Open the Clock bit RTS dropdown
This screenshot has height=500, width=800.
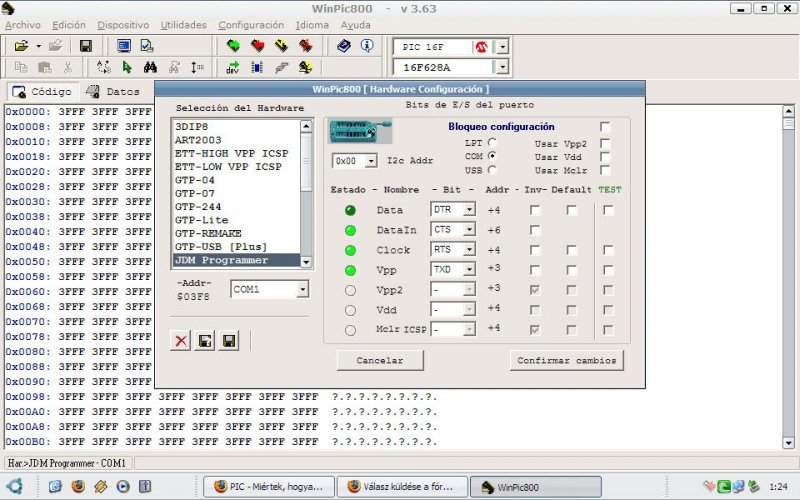pos(469,249)
